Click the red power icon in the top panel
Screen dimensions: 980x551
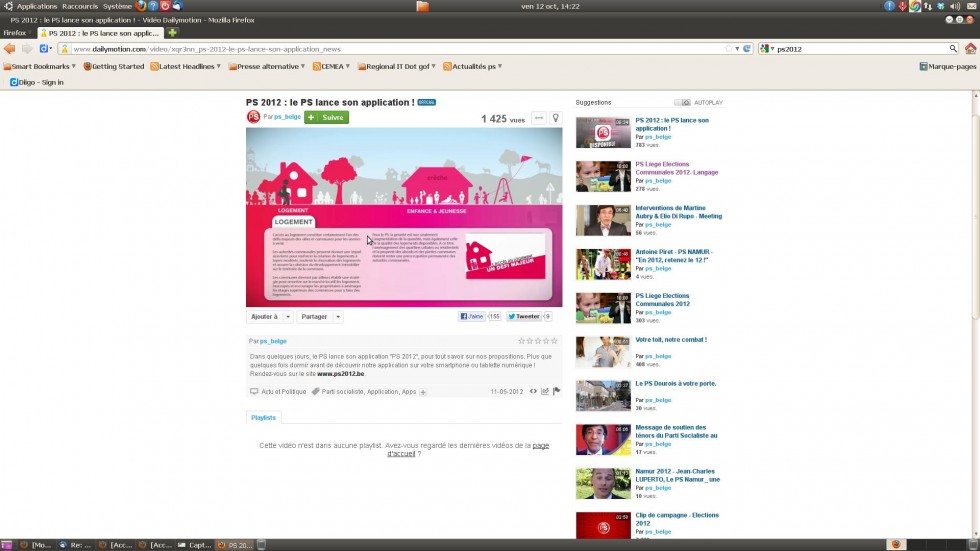tap(165, 6)
